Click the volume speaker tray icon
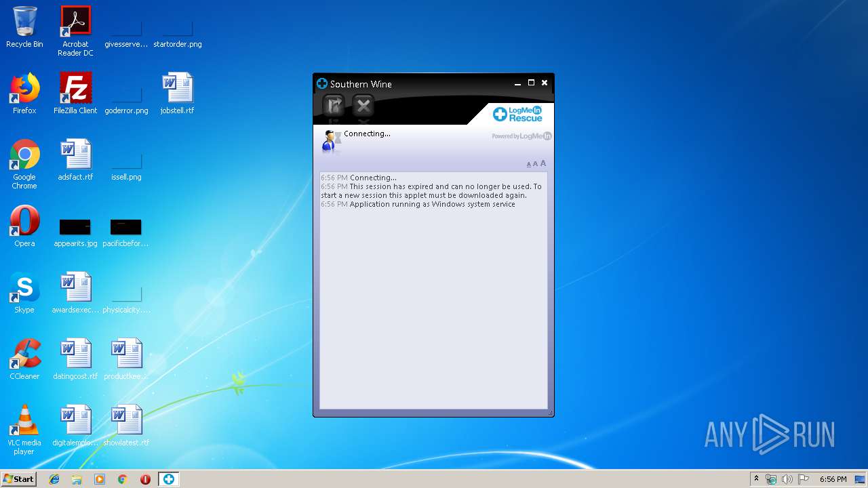 [x=787, y=479]
